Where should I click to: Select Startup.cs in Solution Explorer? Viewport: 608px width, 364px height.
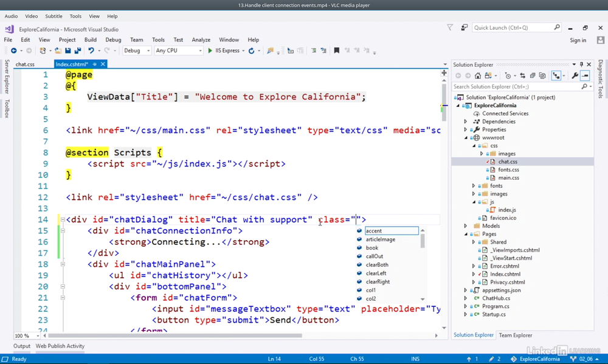click(x=494, y=314)
